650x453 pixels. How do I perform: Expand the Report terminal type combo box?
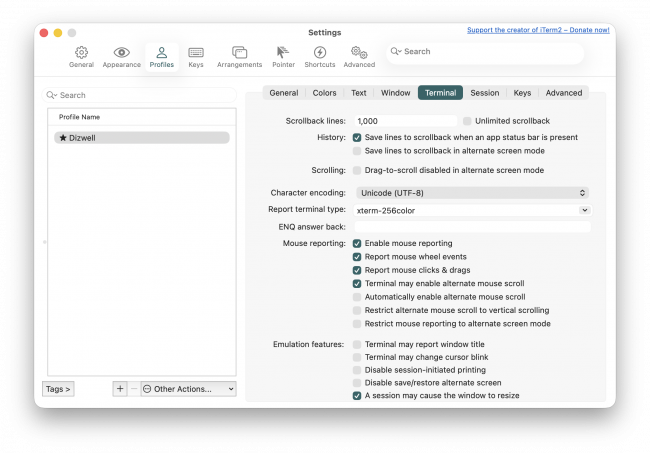(584, 210)
